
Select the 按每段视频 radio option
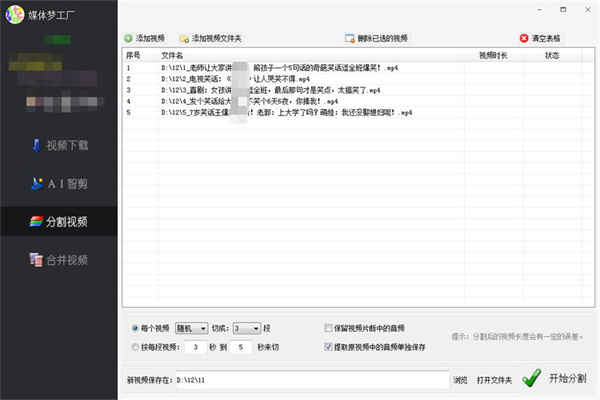coord(135,347)
